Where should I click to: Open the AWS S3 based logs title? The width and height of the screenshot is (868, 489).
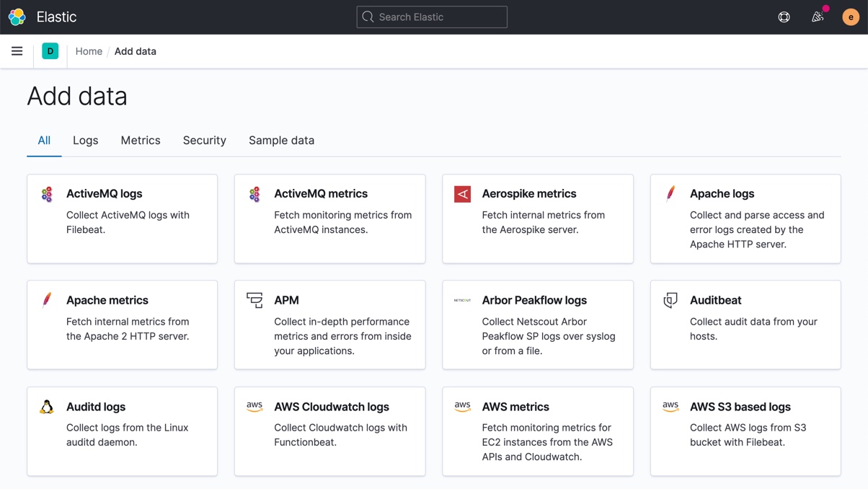740,407
